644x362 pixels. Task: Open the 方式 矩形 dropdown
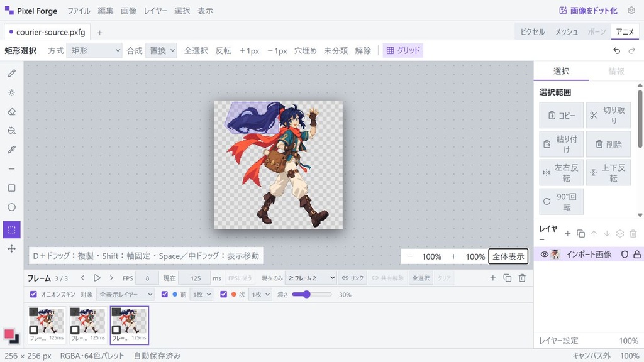click(94, 50)
